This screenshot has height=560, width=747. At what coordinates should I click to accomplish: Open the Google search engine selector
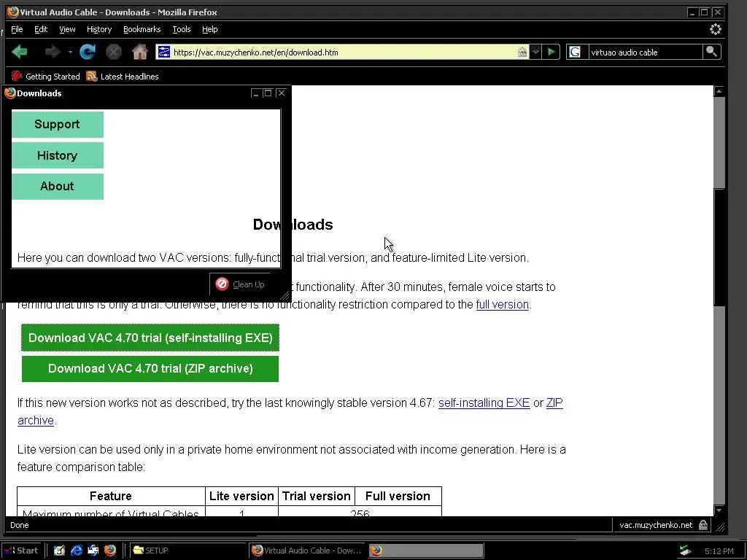coord(576,52)
